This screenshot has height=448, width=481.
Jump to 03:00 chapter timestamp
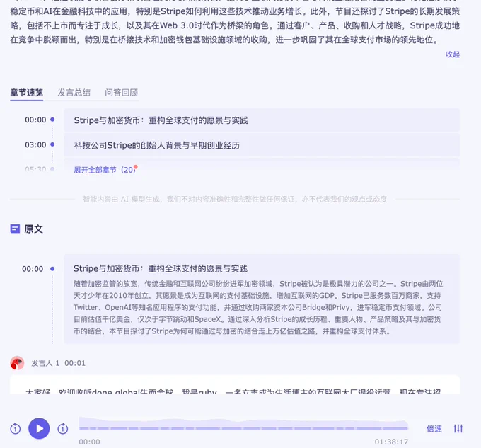tap(35, 145)
